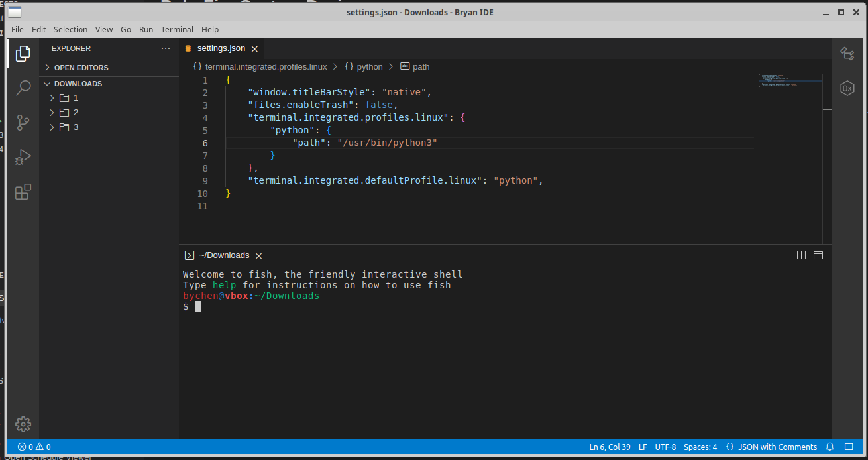The width and height of the screenshot is (868, 460).
Task: Open the Source Control view
Action: click(x=23, y=122)
